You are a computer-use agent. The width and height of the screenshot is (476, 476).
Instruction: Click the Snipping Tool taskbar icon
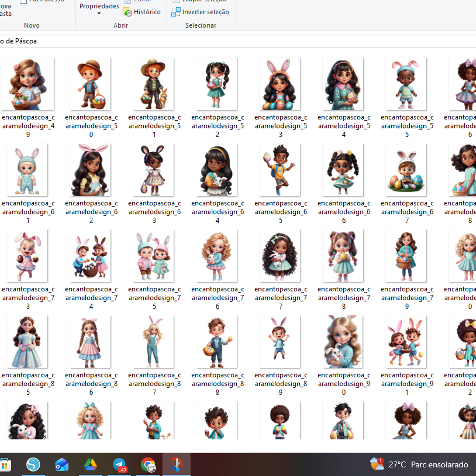(x=176, y=465)
